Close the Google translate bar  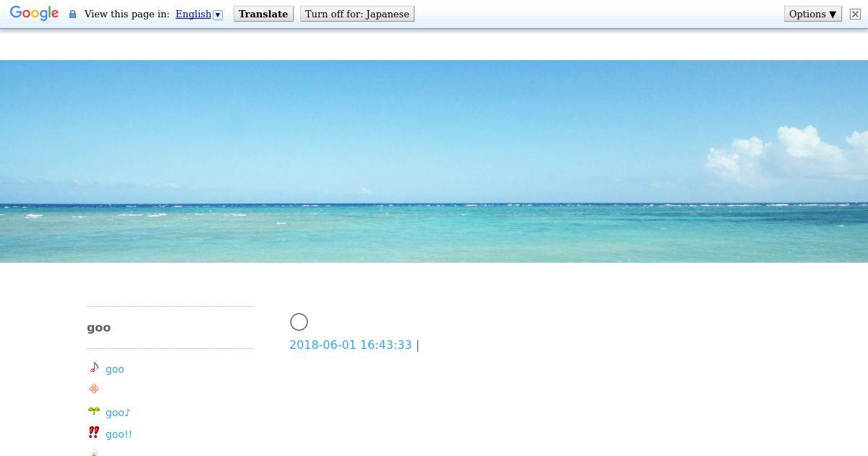click(855, 14)
